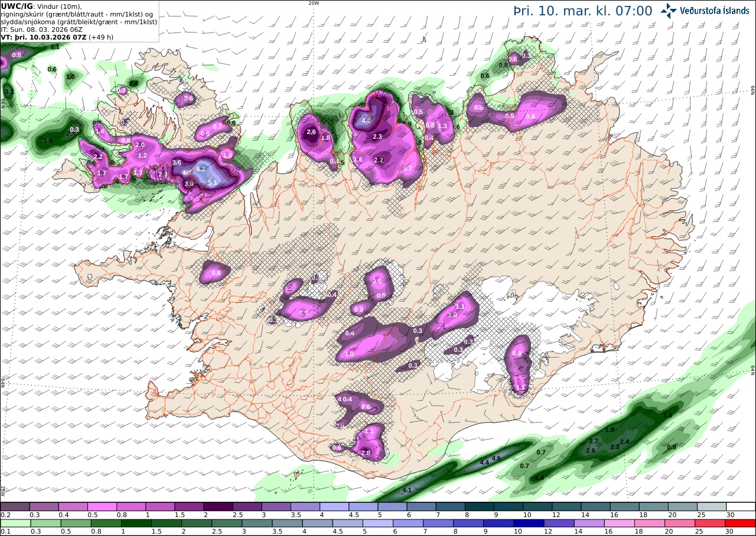Click the (+49 h) forecast offset
756x536 pixels.
pos(101,37)
